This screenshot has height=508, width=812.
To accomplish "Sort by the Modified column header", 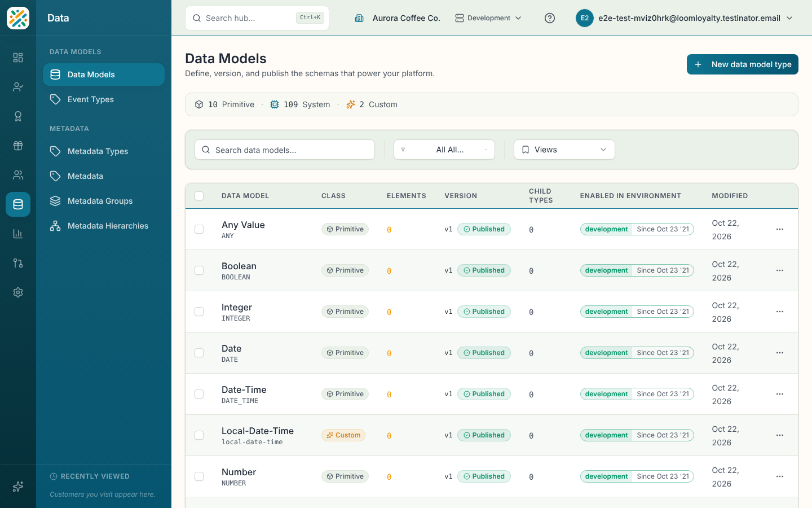I will [x=730, y=196].
